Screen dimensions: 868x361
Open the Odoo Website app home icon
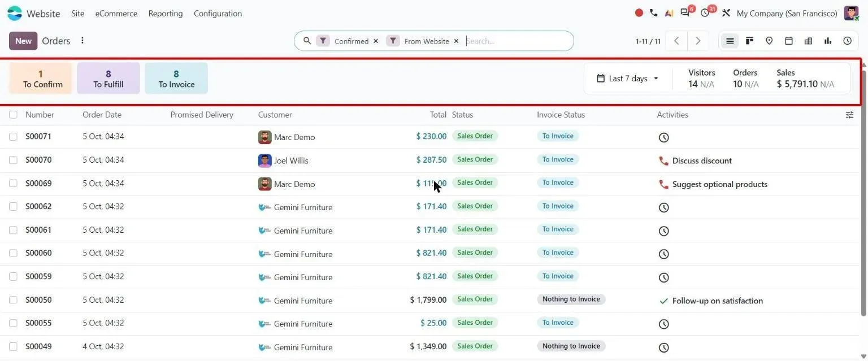(x=15, y=13)
